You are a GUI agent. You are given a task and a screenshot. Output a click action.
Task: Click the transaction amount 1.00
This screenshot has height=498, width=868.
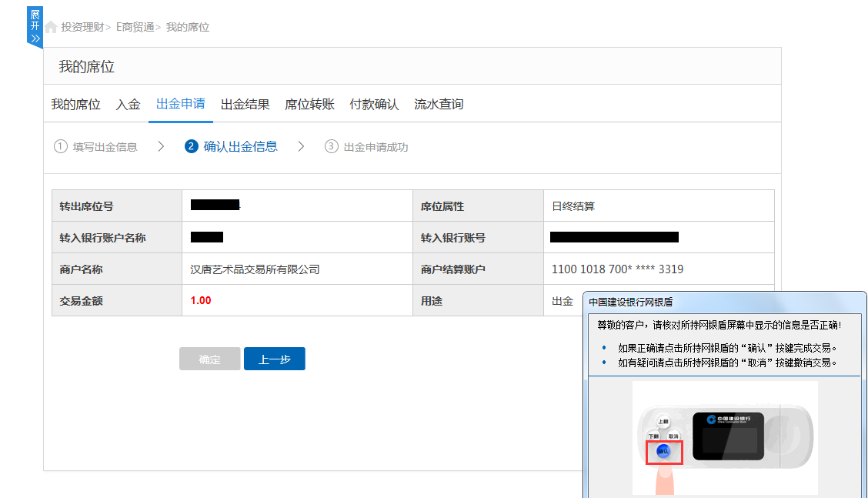tap(200, 300)
